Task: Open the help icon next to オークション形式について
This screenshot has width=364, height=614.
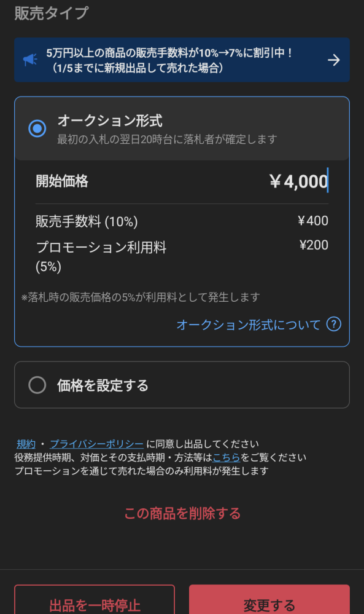Action: tap(333, 325)
